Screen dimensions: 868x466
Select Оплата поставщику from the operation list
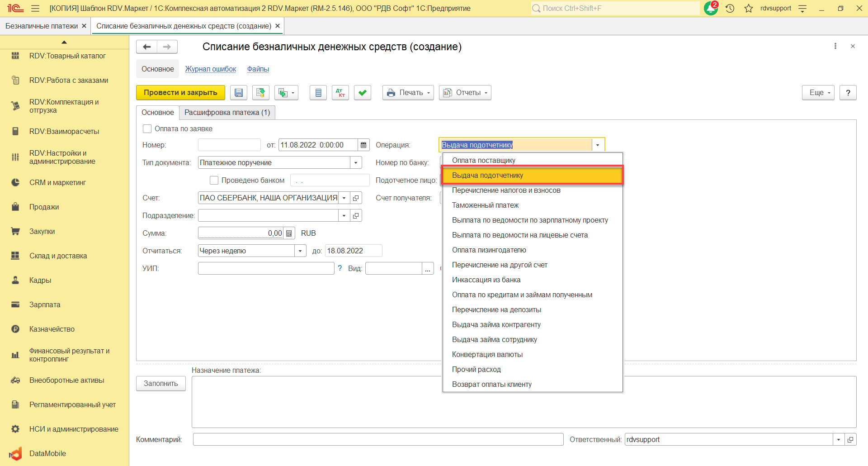pos(483,160)
